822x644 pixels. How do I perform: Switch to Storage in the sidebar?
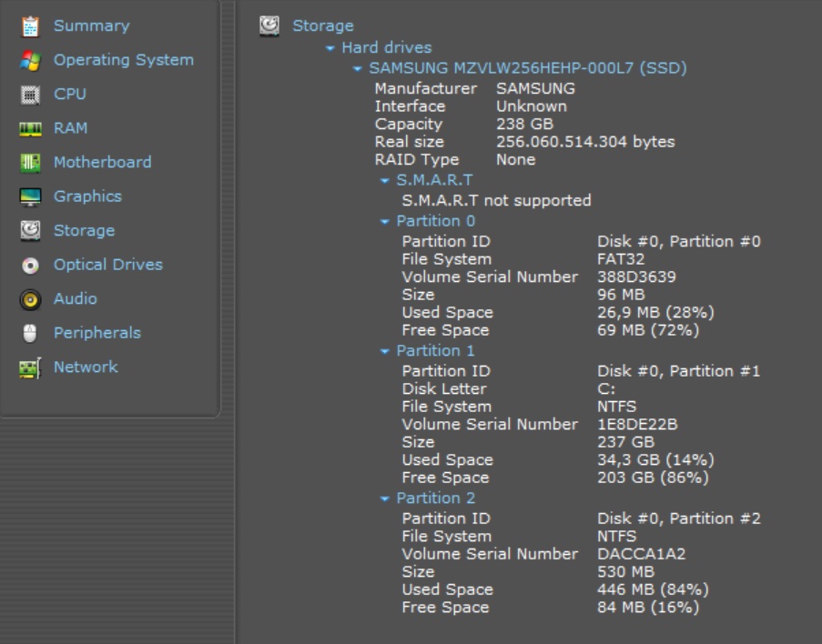coord(84,231)
